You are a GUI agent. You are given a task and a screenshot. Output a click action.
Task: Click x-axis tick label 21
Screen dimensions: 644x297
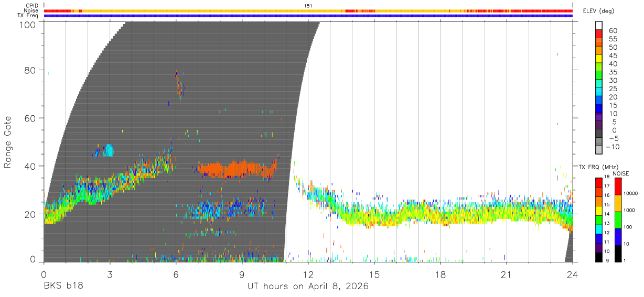click(x=507, y=274)
